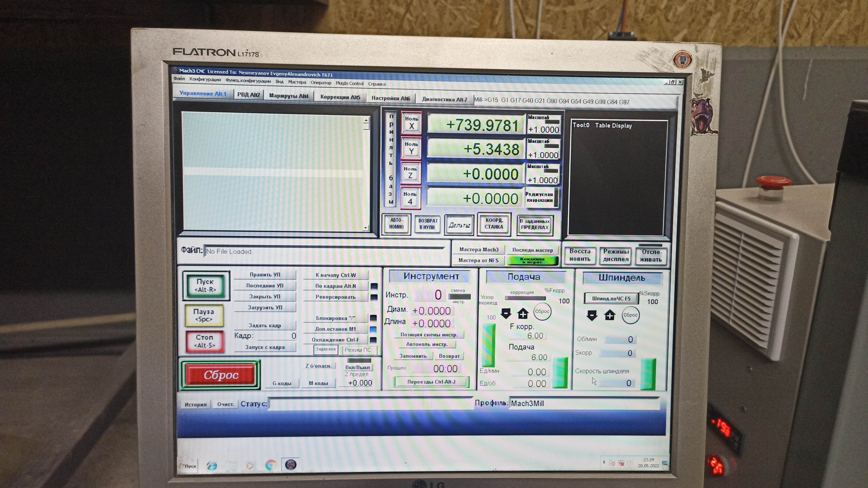This screenshot has width=868, height=488.
Task: Toggle coolant with Охлаждение Ctrl-F
Action: coord(335,340)
